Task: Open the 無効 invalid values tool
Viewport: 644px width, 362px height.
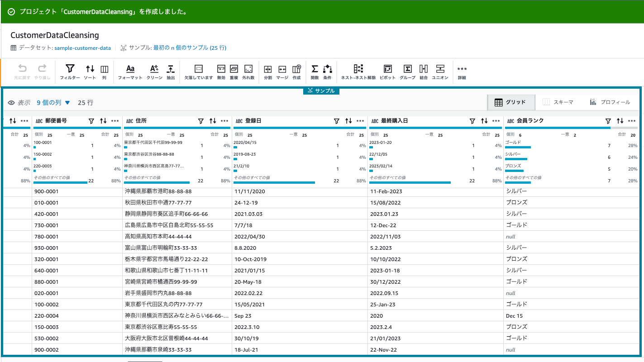Action: click(x=221, y=72)
